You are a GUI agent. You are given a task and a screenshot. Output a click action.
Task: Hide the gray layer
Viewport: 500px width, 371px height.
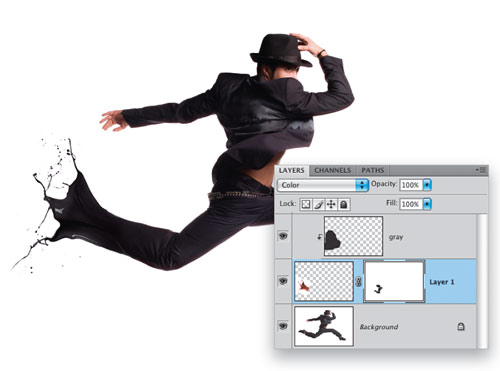coord(283,236)
